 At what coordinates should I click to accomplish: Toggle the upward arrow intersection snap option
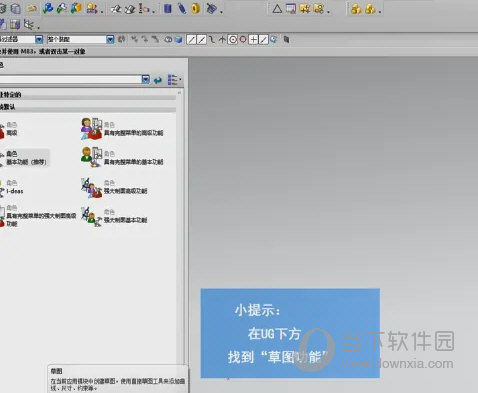tap(222, 40)
